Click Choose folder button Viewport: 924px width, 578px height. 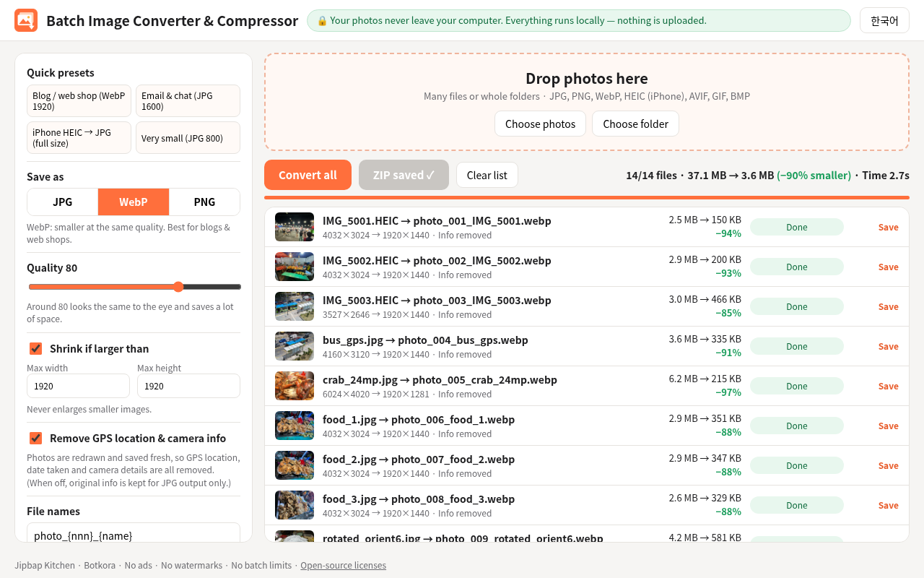point(635,124)
